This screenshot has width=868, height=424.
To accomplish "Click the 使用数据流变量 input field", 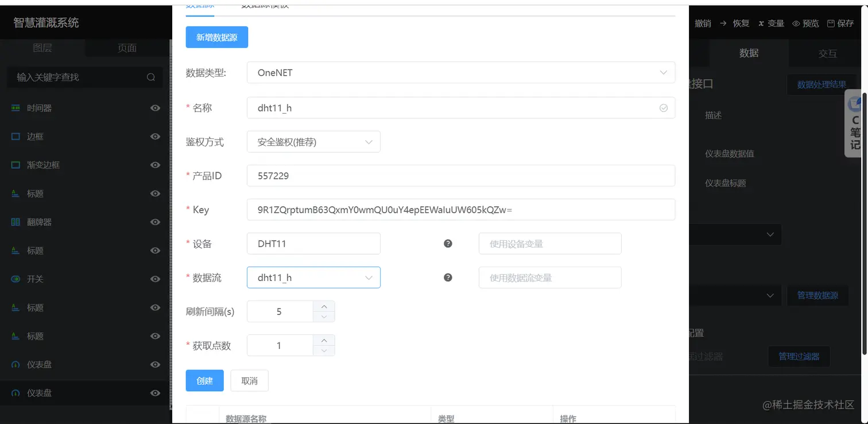I will [550, 277].
